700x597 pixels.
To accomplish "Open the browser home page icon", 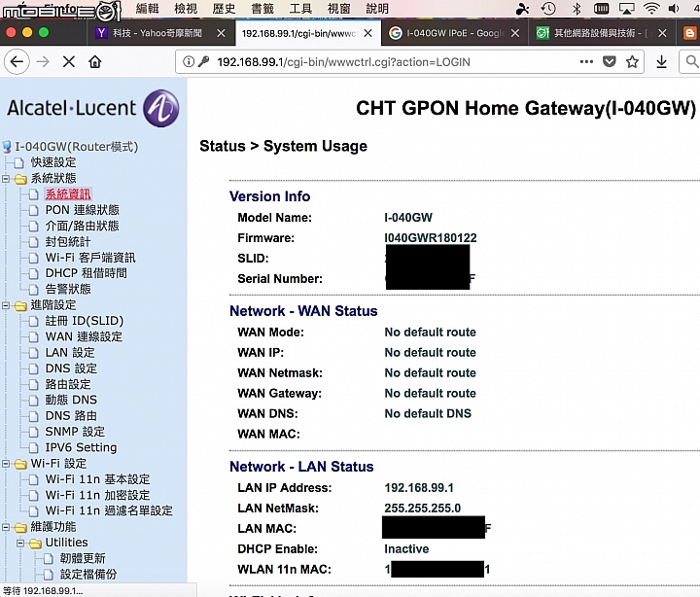I will tap(94, 61).
